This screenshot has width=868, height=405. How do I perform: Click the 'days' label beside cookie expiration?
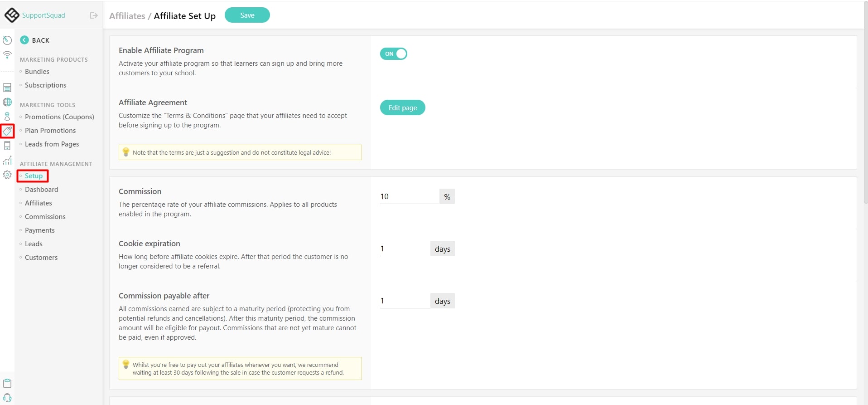443,249
